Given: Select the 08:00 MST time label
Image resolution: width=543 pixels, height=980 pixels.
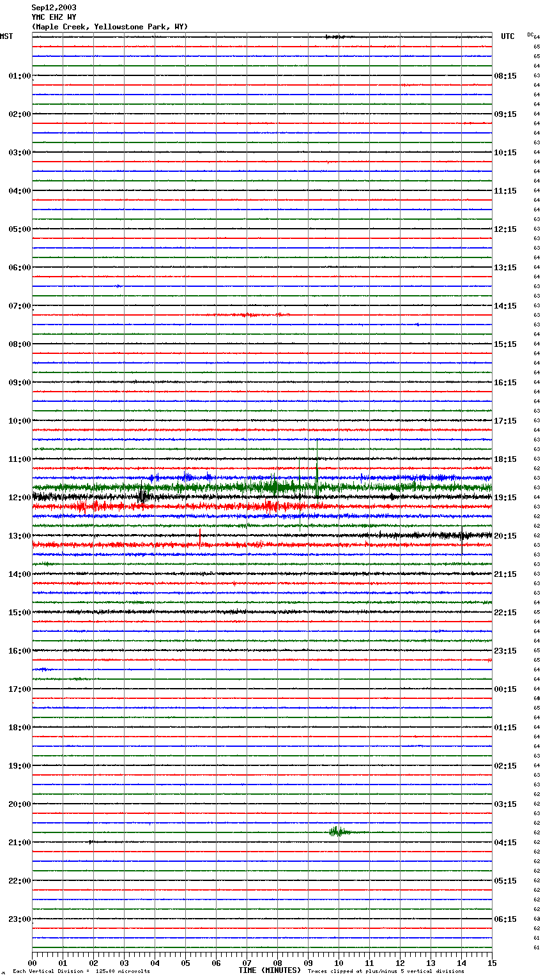Looking at the screenshot, I should pos(20,344).
